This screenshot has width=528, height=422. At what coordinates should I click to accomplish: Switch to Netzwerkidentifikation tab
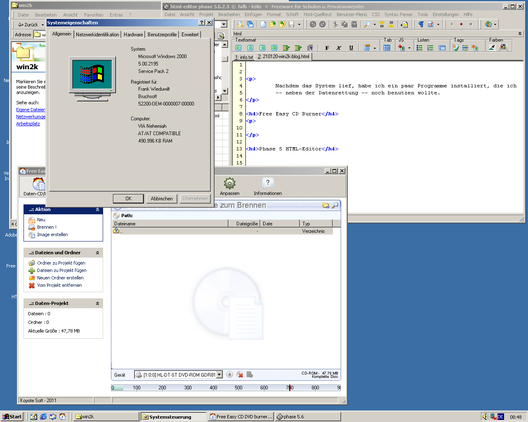point(97,34)
